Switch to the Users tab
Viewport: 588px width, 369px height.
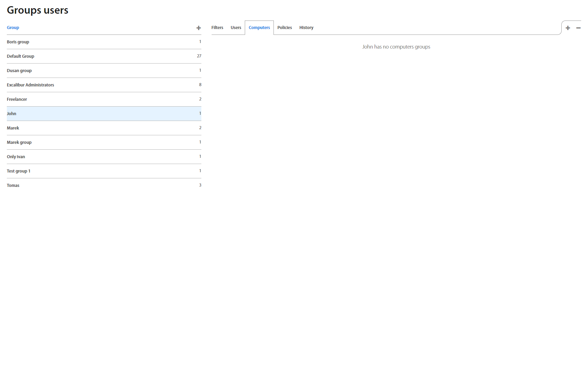pos(236,28)
